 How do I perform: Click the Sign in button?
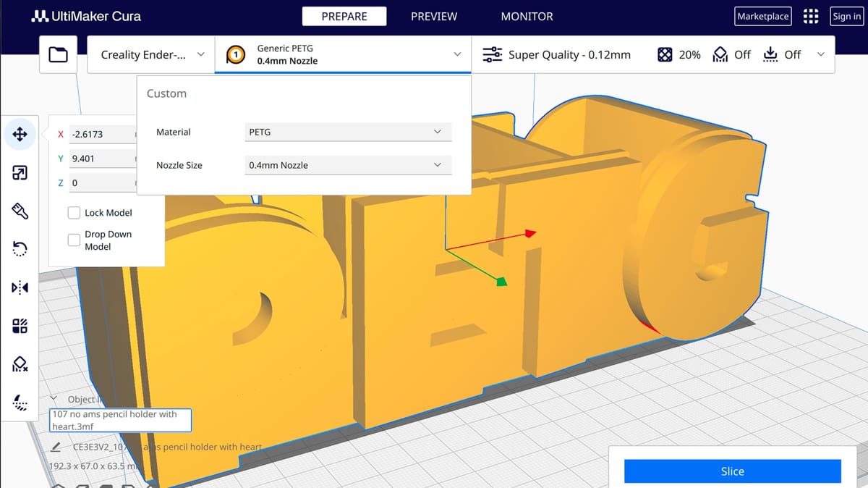(x=846, y=16)
